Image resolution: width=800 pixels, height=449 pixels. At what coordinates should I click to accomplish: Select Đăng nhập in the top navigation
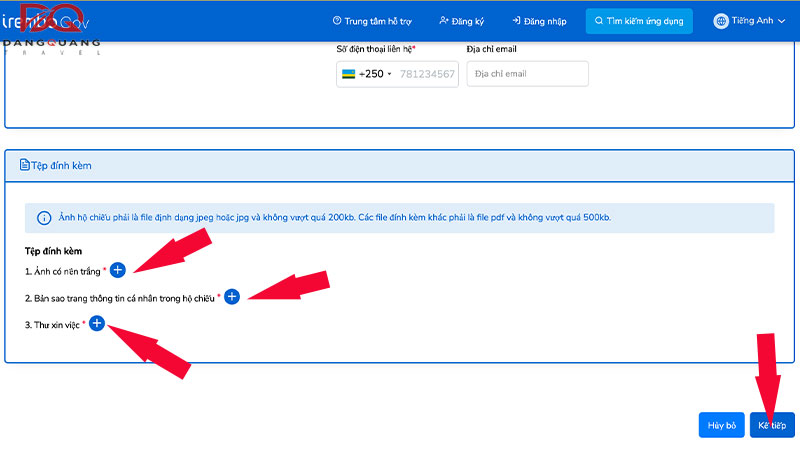pos(539,21)
